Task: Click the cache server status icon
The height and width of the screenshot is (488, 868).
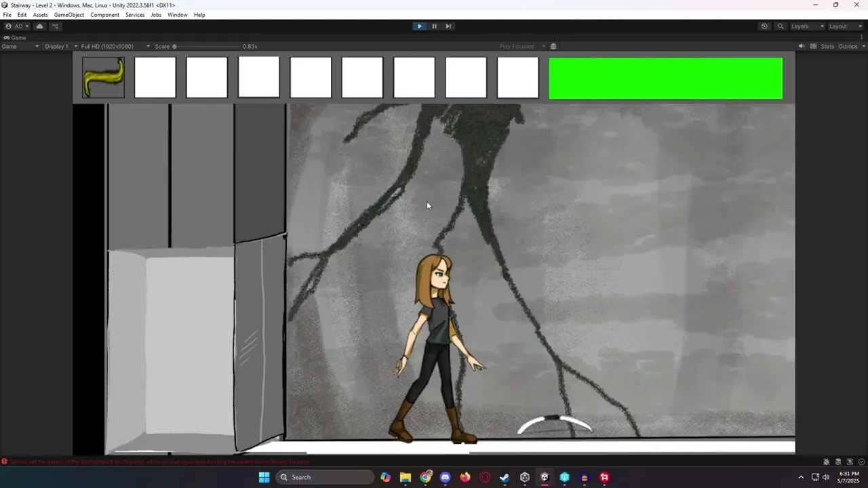Action: click(x=838, y=462)
